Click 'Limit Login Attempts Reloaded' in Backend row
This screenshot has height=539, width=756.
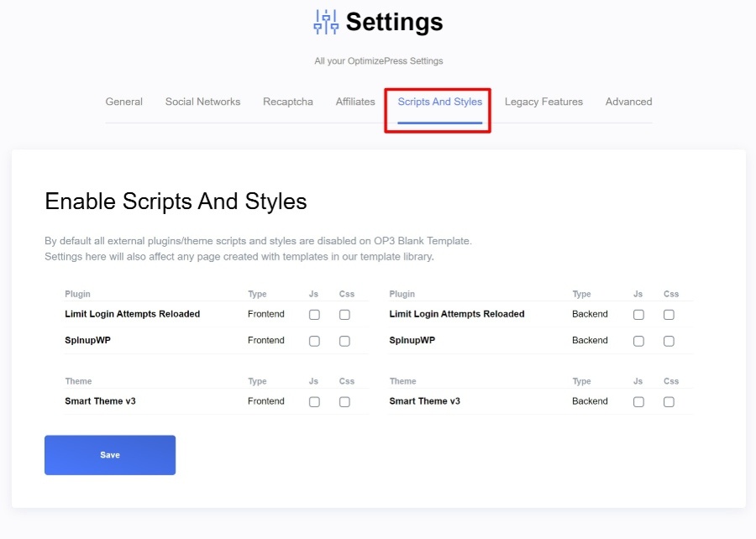(x=457, y=314)
